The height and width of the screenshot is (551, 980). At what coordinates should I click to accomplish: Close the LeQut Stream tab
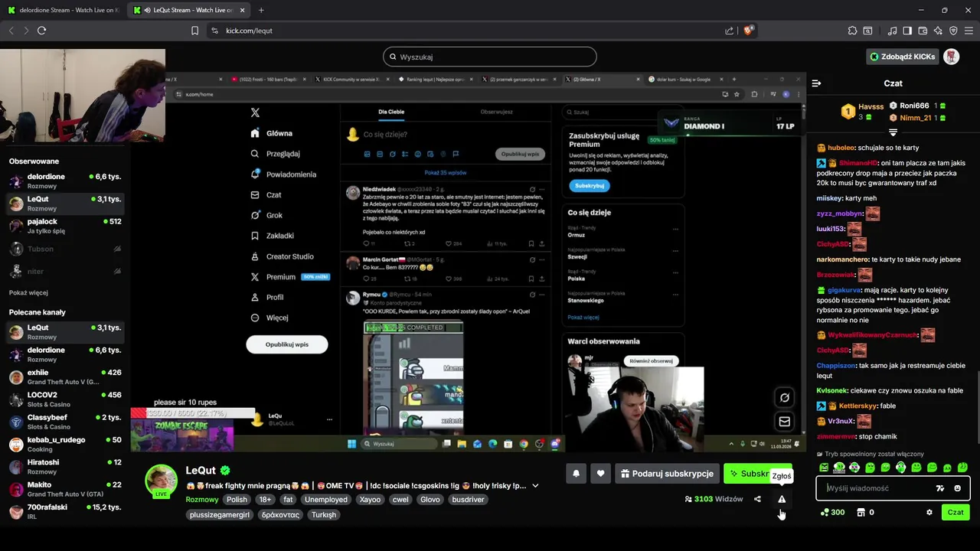click(x=243, y=10)
